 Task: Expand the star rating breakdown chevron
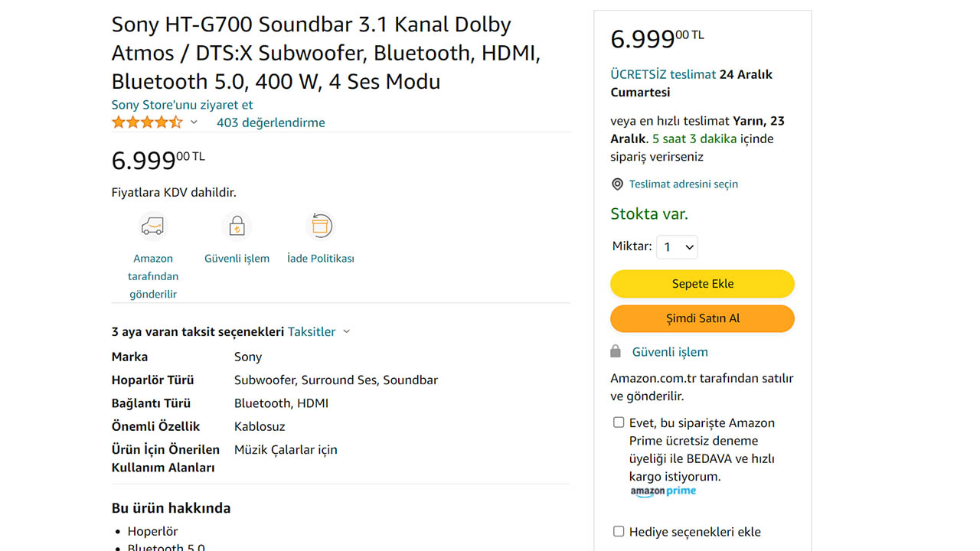point(194,122)
